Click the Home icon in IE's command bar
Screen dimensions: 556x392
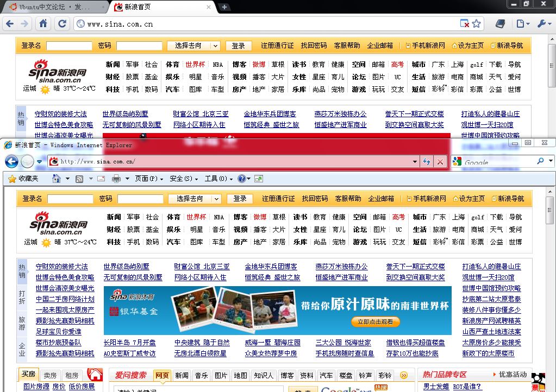(56, 179)
